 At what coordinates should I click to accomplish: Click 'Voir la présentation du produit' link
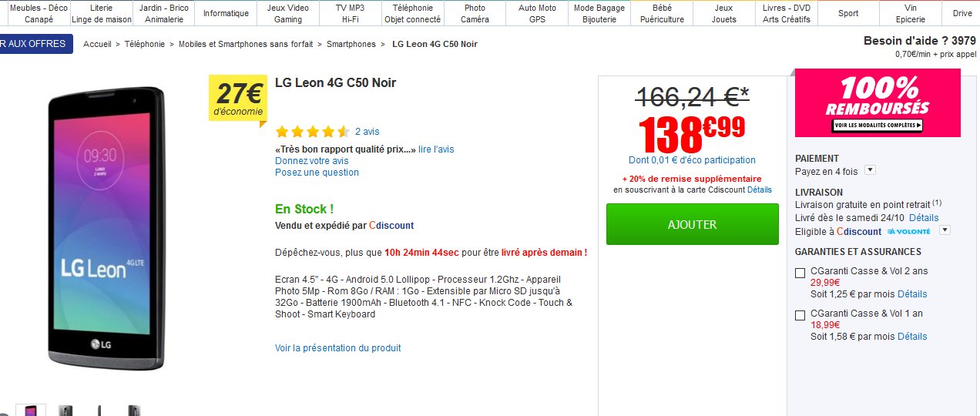pos(337,348)
